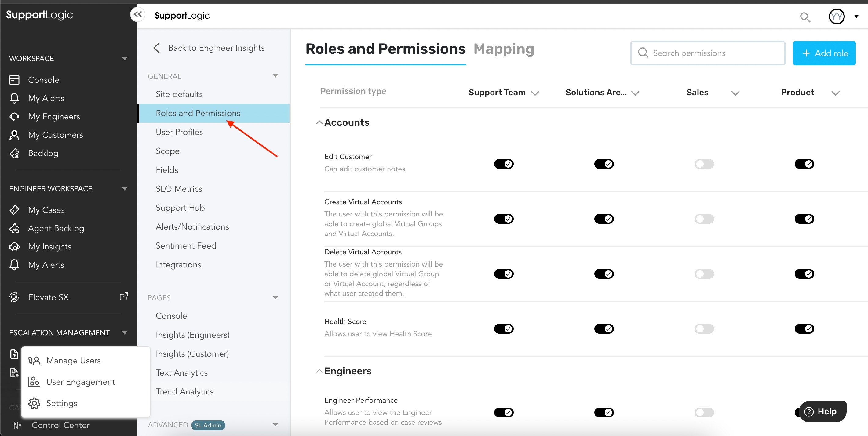Click the Console icon in Workspace
Screen dimensions: 868x436
pos(14,80)
